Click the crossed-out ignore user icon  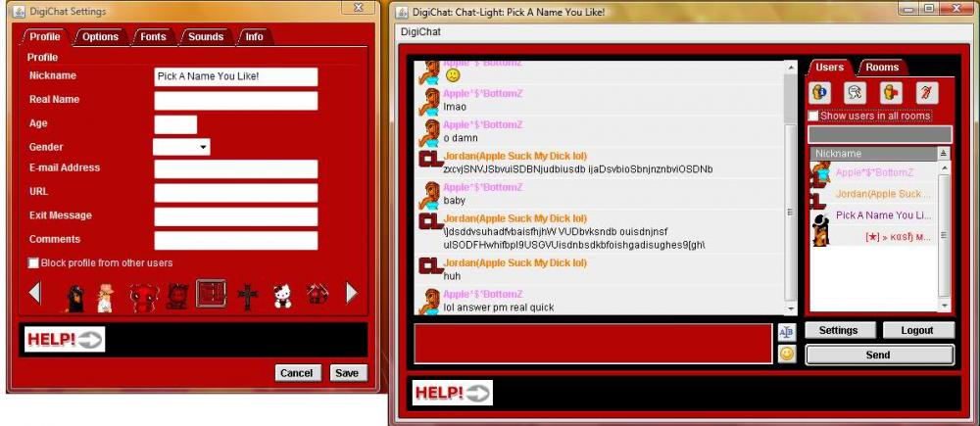click(927, 93)
